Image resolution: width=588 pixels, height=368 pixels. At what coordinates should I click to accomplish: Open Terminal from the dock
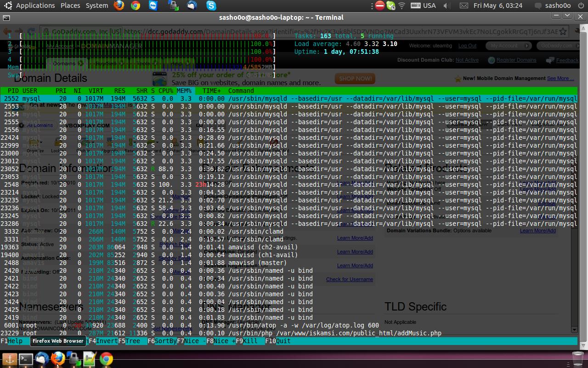click(26, 359)
